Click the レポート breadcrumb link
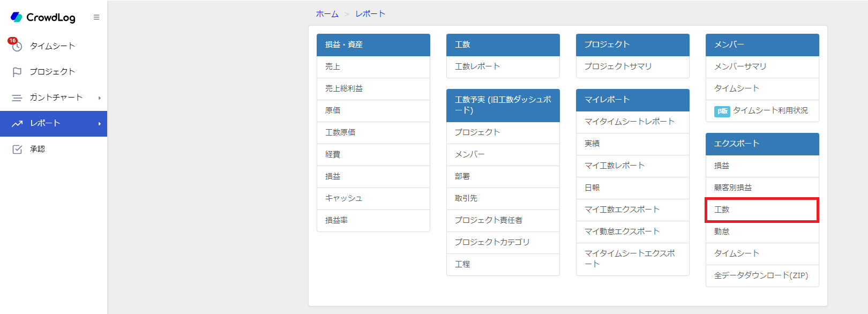The image size is (868, 314). pos(370,14)
